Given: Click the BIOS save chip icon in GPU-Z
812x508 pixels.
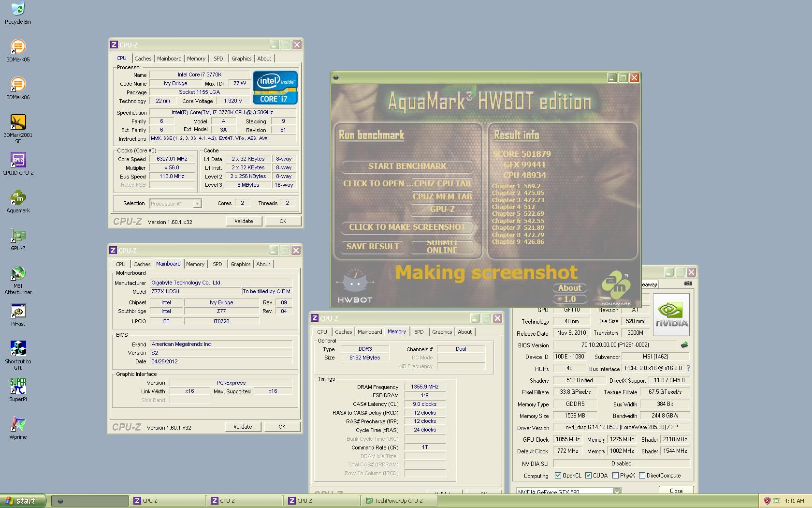Looking at the screenshot, I should point(684,345).
